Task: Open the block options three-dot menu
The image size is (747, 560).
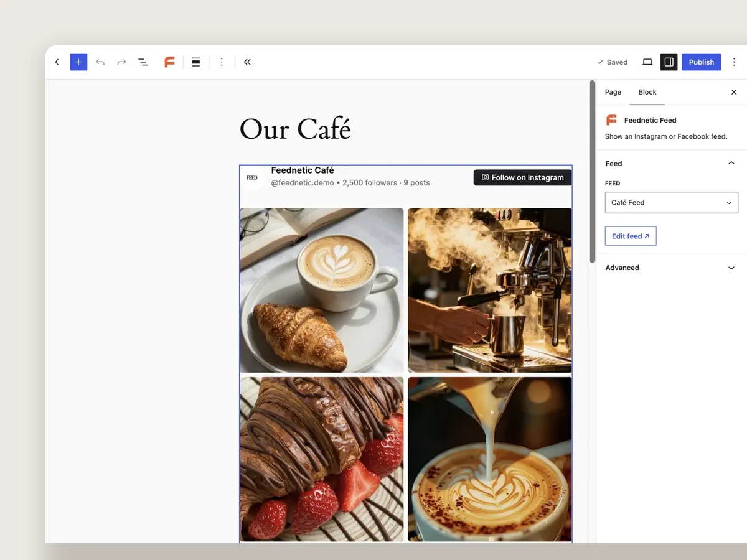Action: click(222, 62)
